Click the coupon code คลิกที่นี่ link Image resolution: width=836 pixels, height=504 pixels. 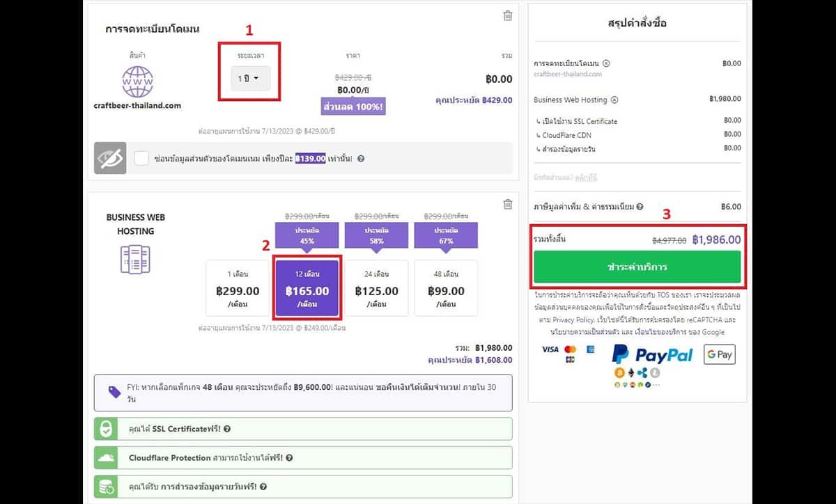587,178
